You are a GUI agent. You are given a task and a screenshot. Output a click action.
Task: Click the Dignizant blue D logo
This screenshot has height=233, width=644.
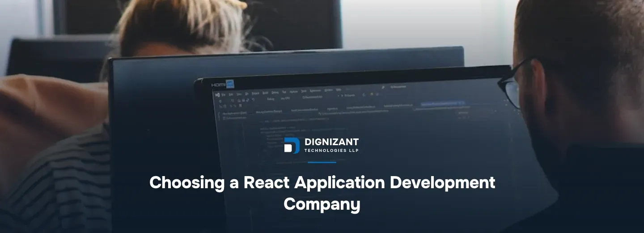coord(292,146)
